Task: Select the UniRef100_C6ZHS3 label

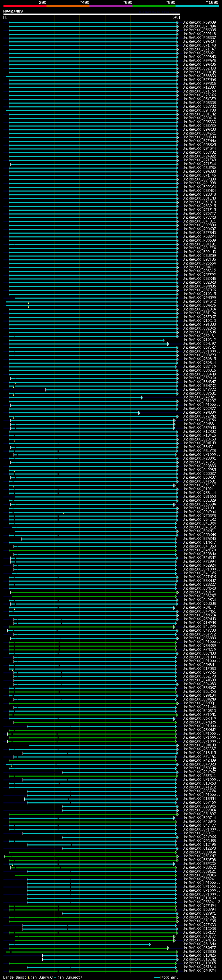Action: tap(199, 68)
